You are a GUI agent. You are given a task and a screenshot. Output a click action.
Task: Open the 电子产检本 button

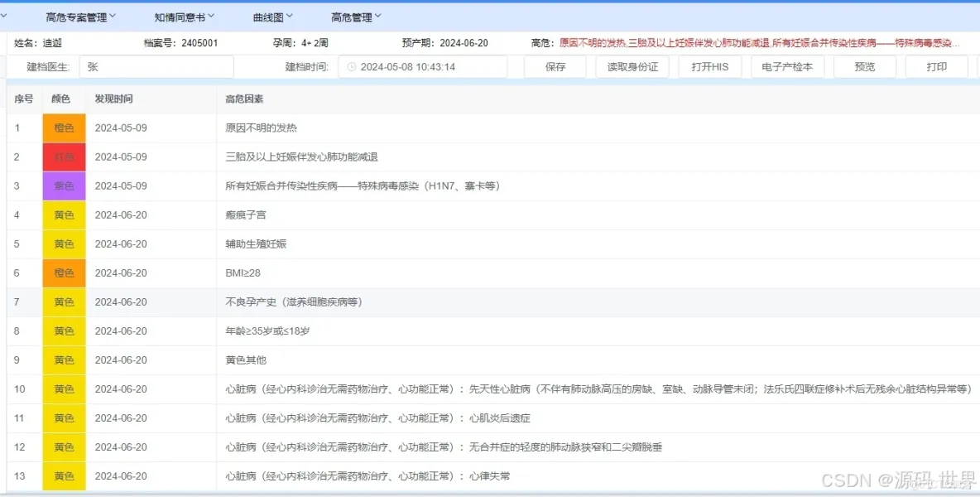787,67
